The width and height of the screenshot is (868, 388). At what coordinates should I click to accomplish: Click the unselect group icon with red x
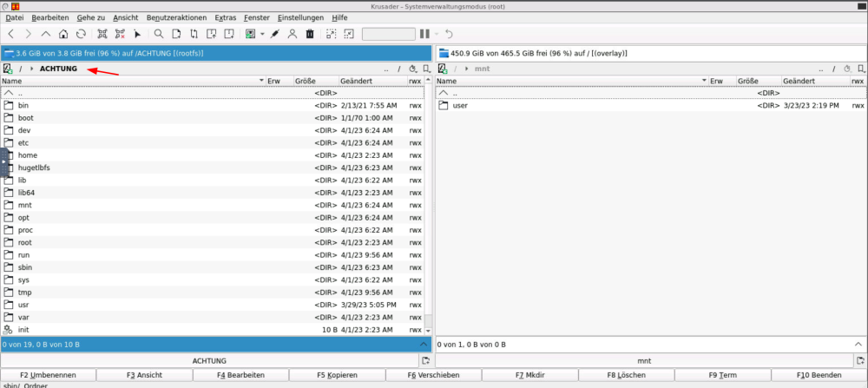point(120,35)
